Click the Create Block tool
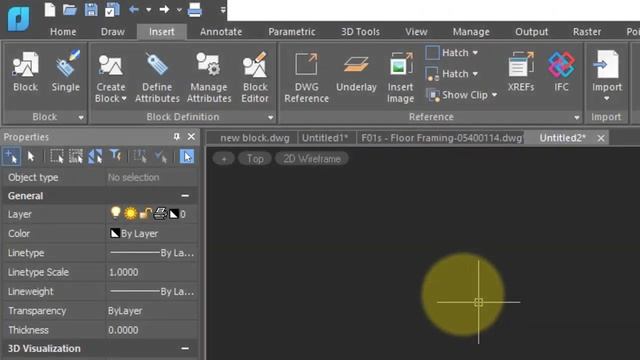The height and width of the screenshot is (360, 640). point(111,77)
